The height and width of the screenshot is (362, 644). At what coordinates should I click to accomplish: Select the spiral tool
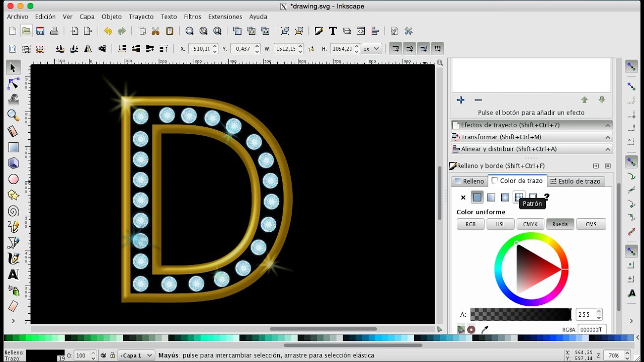point(13,211)
